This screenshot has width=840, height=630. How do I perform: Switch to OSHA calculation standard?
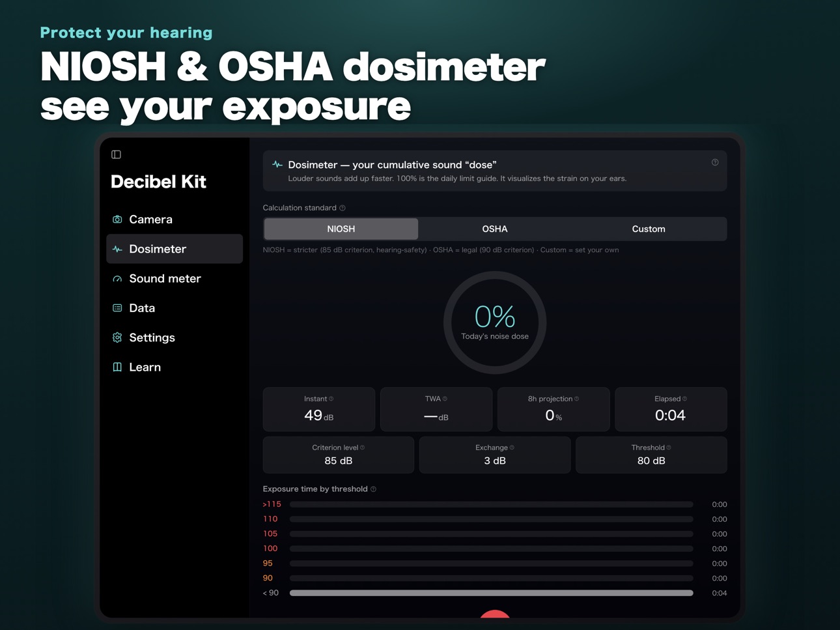495,229
